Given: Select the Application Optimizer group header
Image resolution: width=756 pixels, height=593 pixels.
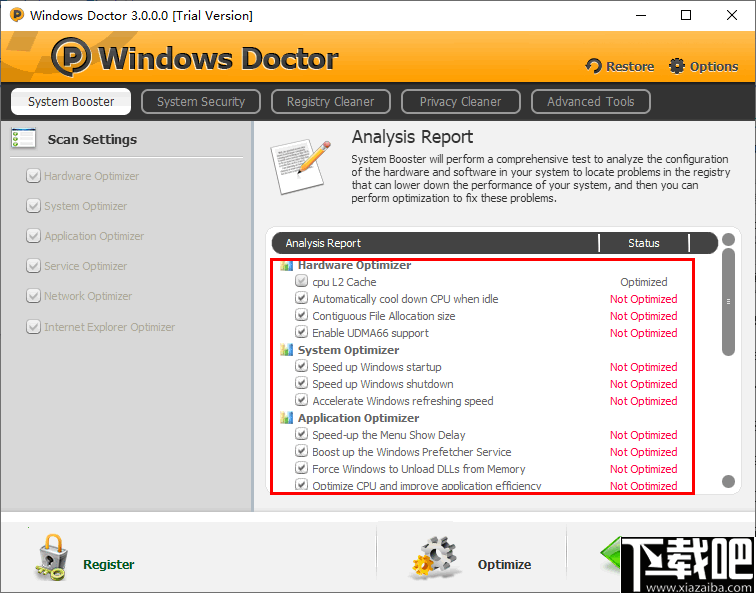Looking at the screenshot, I should (x=358, y=418).
